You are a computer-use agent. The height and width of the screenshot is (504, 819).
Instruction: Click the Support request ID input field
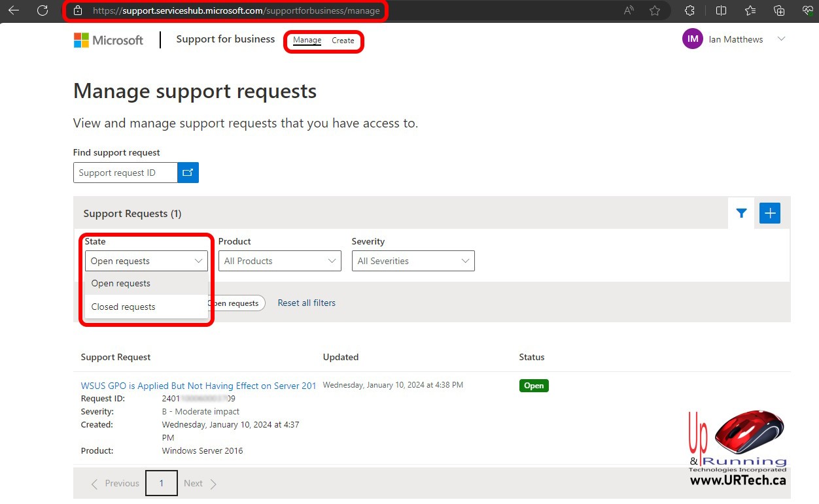point(125,173)
